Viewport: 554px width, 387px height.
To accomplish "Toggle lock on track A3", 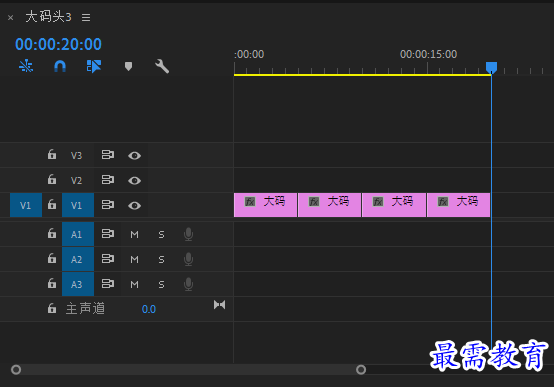I will (52, 283).
